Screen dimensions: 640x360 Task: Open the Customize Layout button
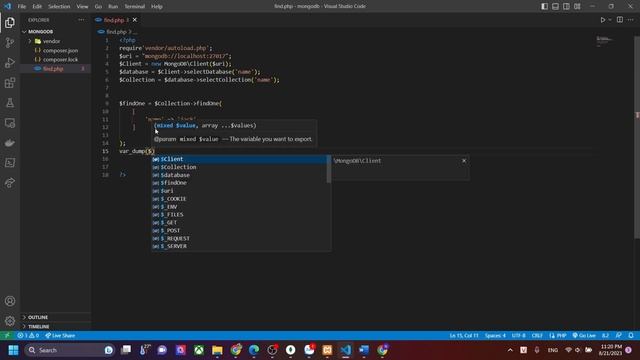(x=577, y=6)
